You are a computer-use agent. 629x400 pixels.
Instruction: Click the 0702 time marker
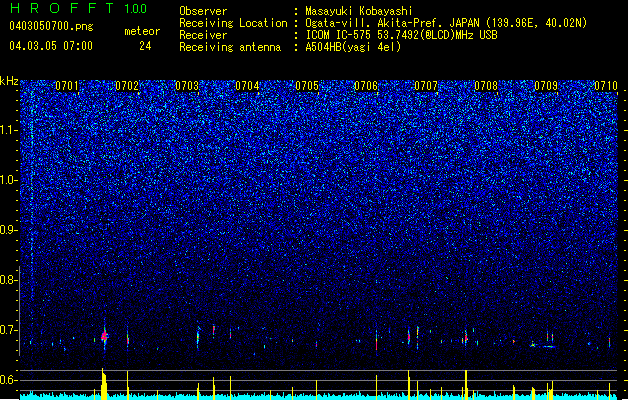pos(127,86)
